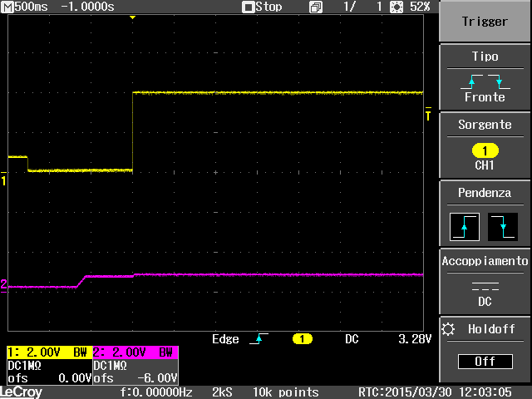532x399 pixels.
Task: Open the Tipo Fronte trigger type option
Action: click(x=485, y=77)
